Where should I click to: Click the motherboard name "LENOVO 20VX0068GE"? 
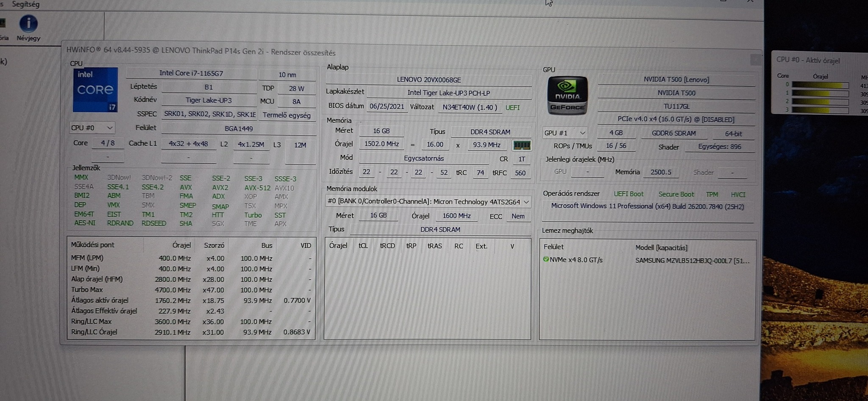pos(428,80)
